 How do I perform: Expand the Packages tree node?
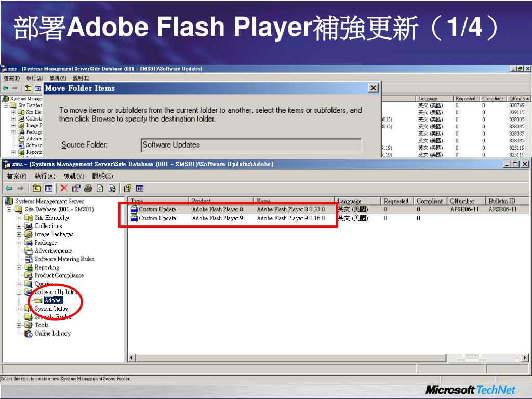coord(19,243)
